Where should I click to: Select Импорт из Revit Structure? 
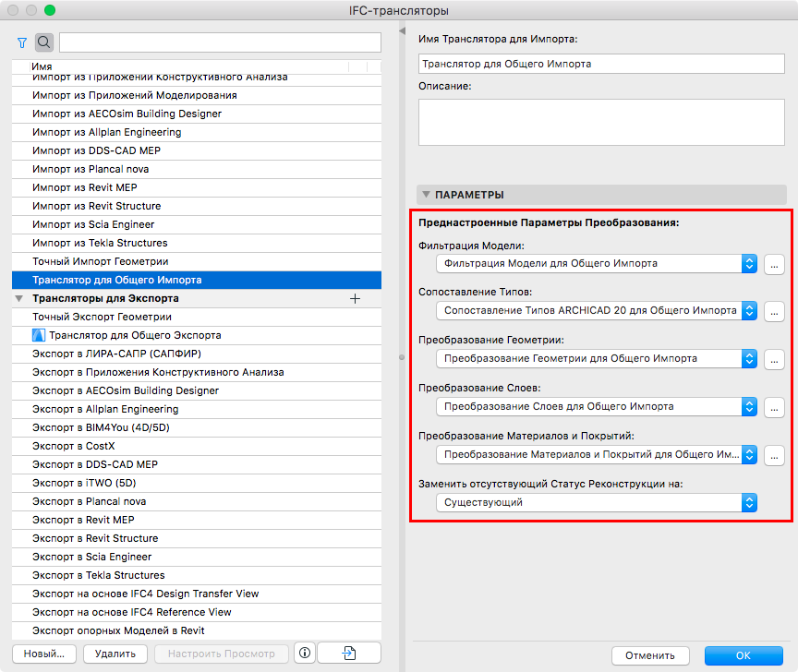[197, 206]
